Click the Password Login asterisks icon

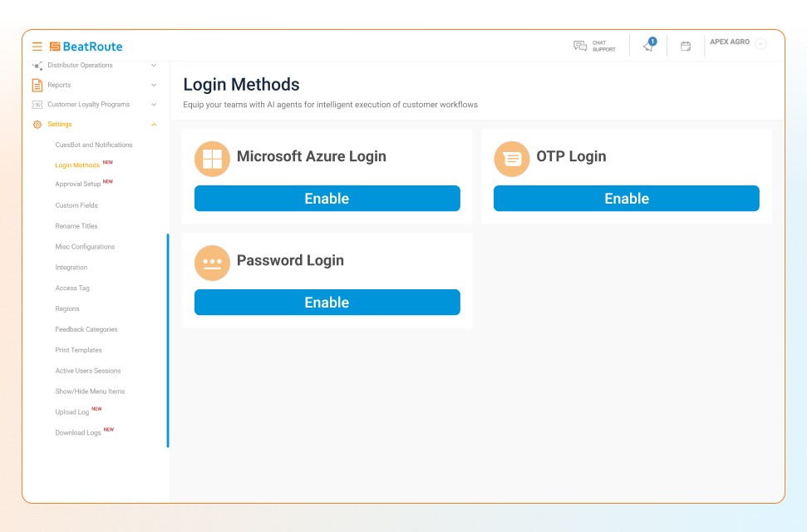212,263
